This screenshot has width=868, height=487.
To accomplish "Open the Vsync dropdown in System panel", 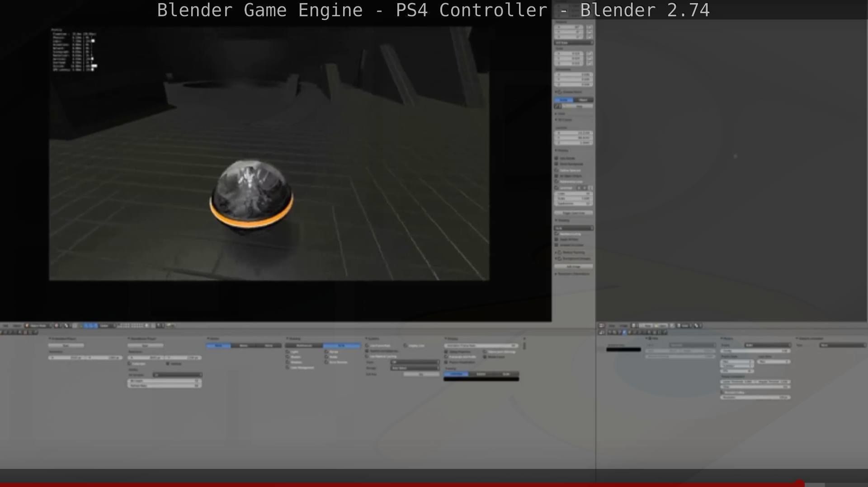I will (415, 362).
